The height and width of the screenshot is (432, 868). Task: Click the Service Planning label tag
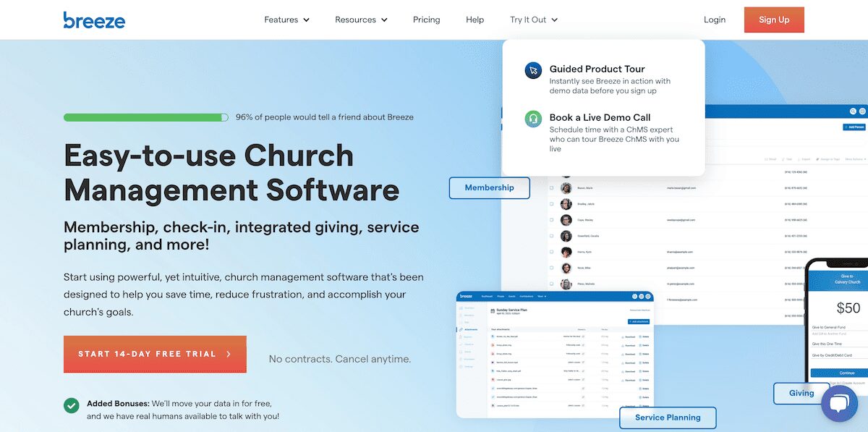coord(667,418)
